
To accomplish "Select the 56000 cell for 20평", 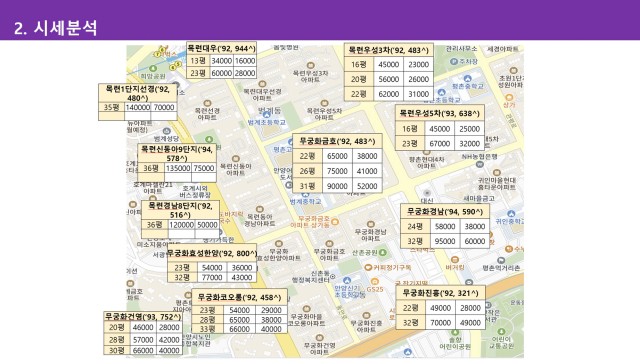I will pos(389,79).
